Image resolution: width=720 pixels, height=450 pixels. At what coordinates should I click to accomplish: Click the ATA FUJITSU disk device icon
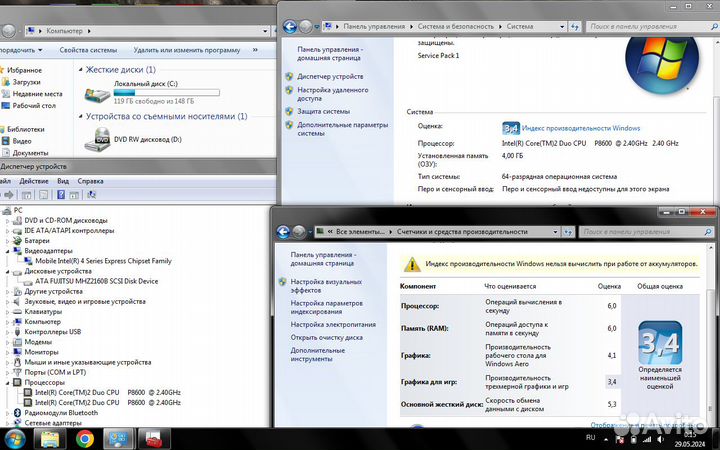click(x=28, y=281)
